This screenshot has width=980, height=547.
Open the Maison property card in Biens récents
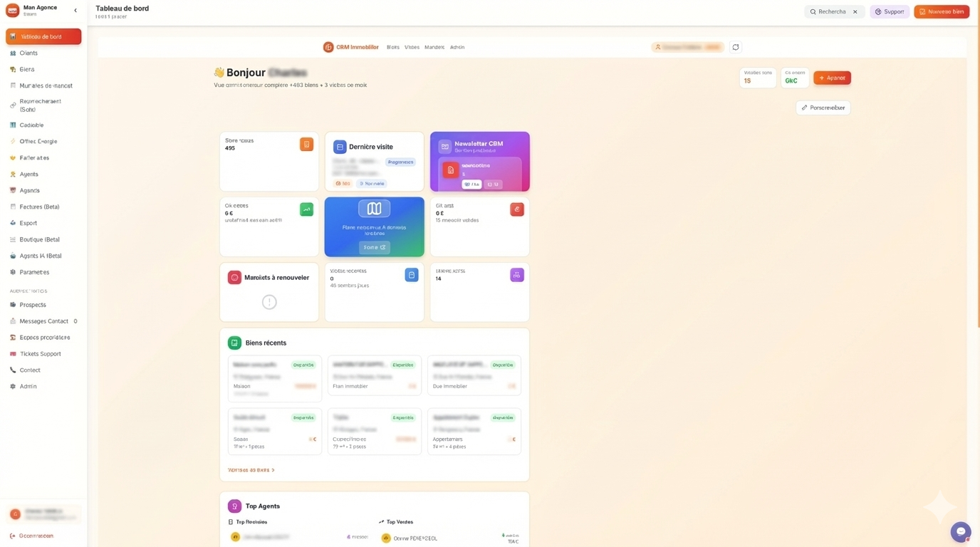pos(275,379)
